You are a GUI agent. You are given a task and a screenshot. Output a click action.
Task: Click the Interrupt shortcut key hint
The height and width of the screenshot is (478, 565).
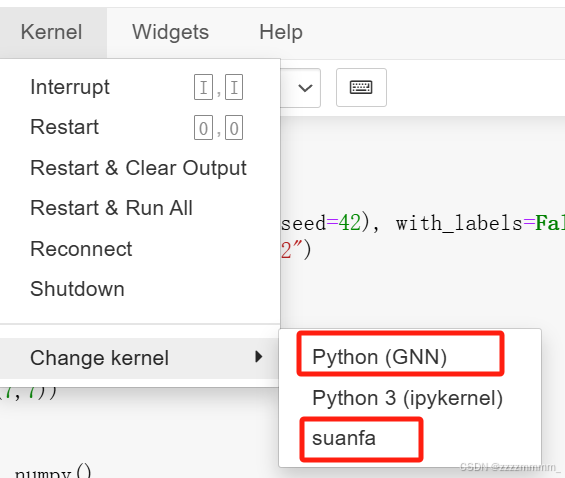(x=218, y=87)
